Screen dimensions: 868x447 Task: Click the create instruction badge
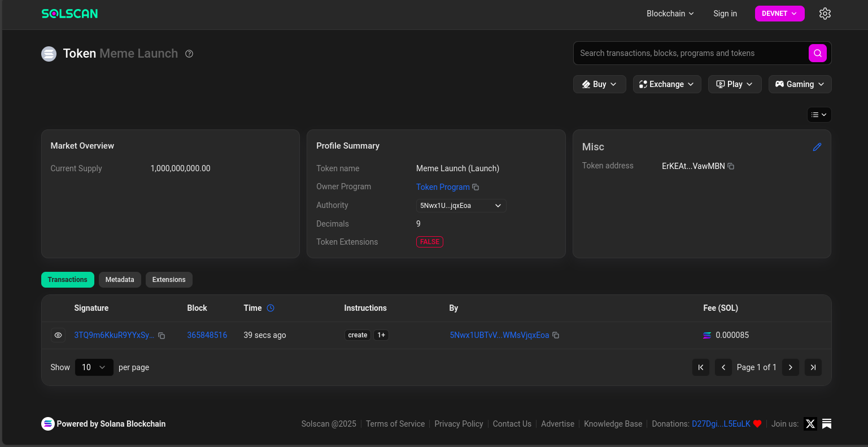[x=357, y=335]
